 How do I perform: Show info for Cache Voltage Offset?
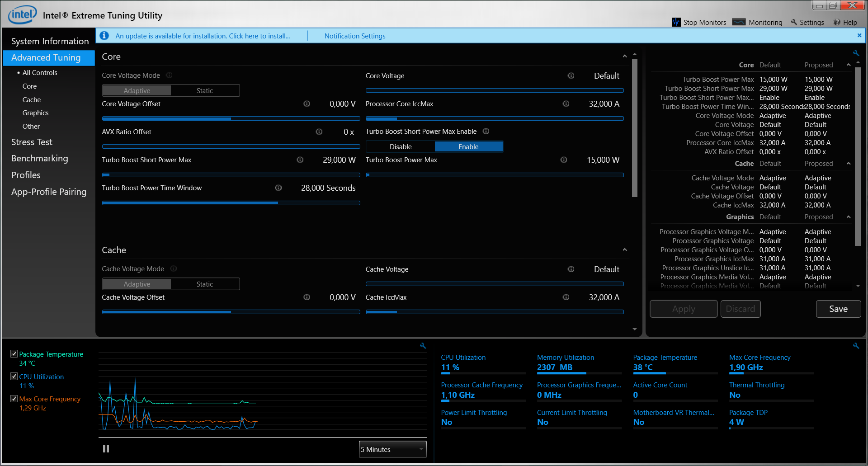(x=307, y=297)
